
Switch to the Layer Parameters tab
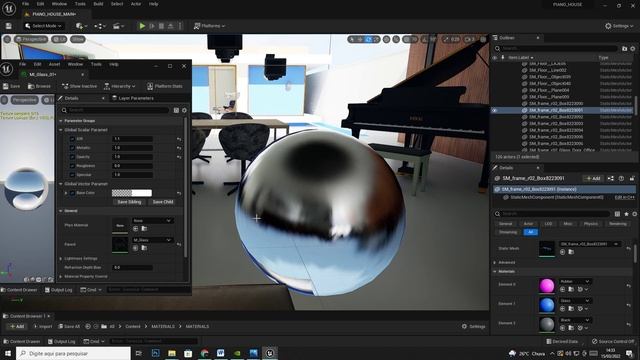coord(133,98)
